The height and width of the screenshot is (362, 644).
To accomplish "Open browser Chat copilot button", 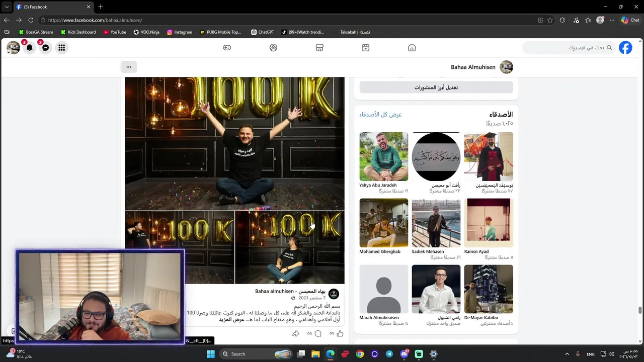I will pyautogui.click(x=630, y=20).
